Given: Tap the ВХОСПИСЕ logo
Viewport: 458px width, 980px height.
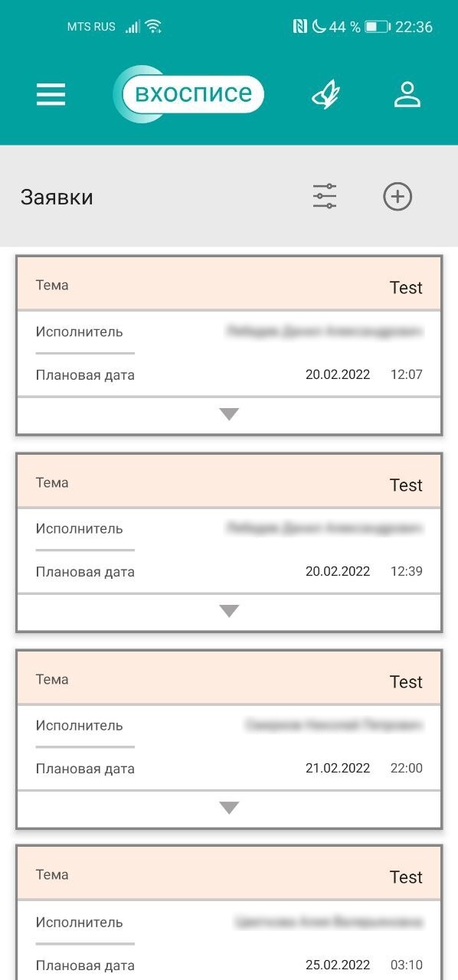Looking at the screenshot, I should coord(190,93).
